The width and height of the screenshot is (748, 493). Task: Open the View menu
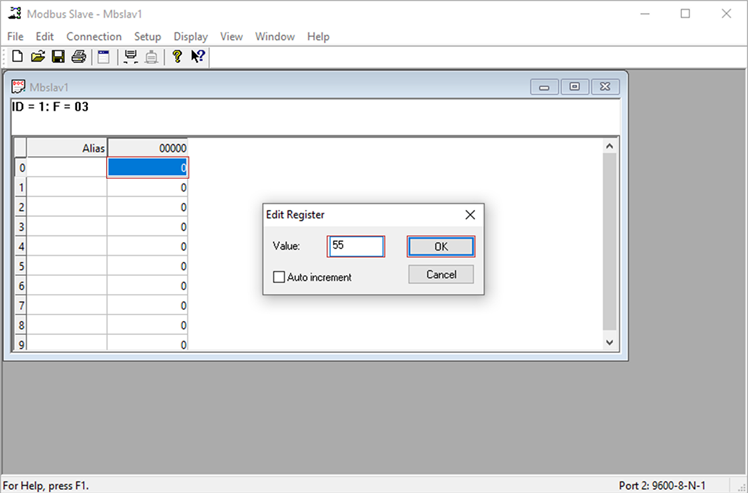pyautogui.click(x=231, y=36)
